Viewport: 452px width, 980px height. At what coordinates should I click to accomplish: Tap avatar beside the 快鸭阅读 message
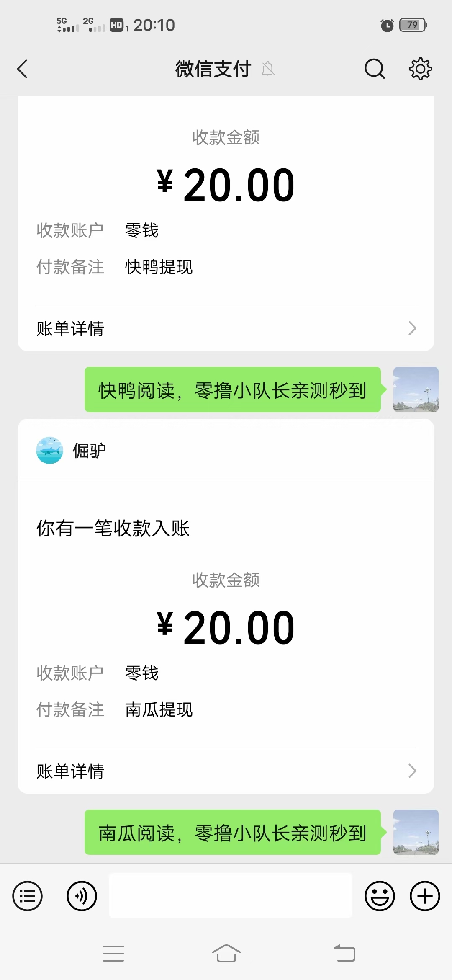tap(416, 389)
